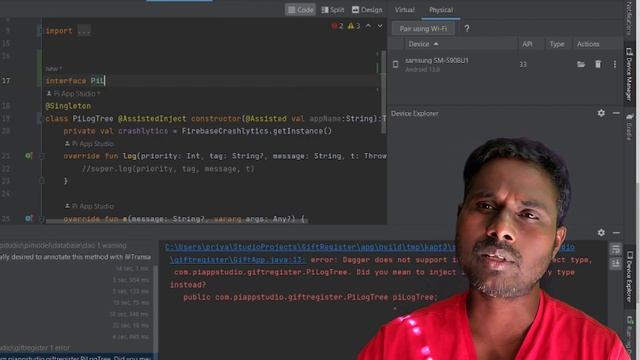Collapse the override fun log block

[42, 156]
